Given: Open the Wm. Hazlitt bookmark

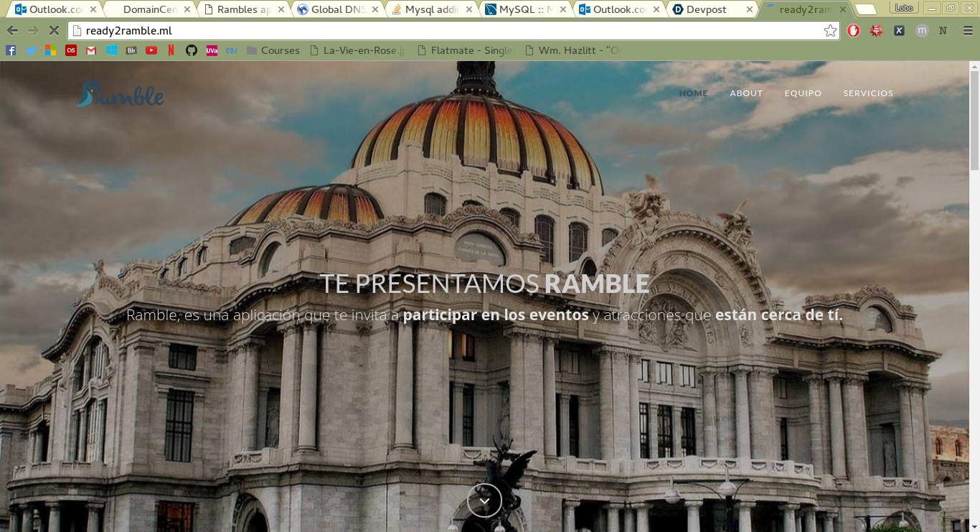Looking at the screenshot, I should point(573,50).
